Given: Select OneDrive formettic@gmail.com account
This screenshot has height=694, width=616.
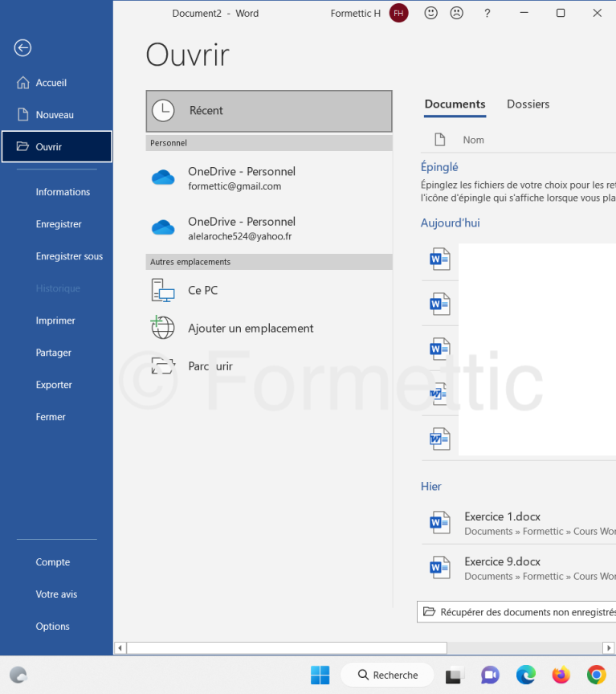Looking at the screenshot, I should coord(241,178).
